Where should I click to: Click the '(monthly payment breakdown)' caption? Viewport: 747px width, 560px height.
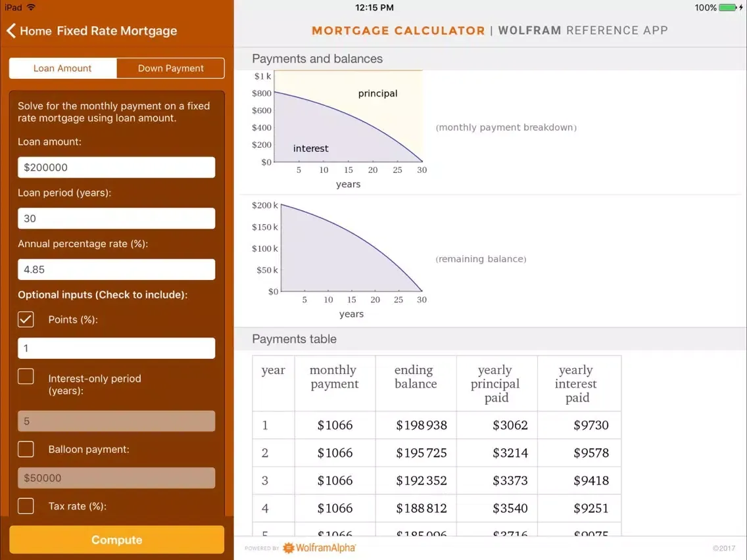tap(506, 128)
